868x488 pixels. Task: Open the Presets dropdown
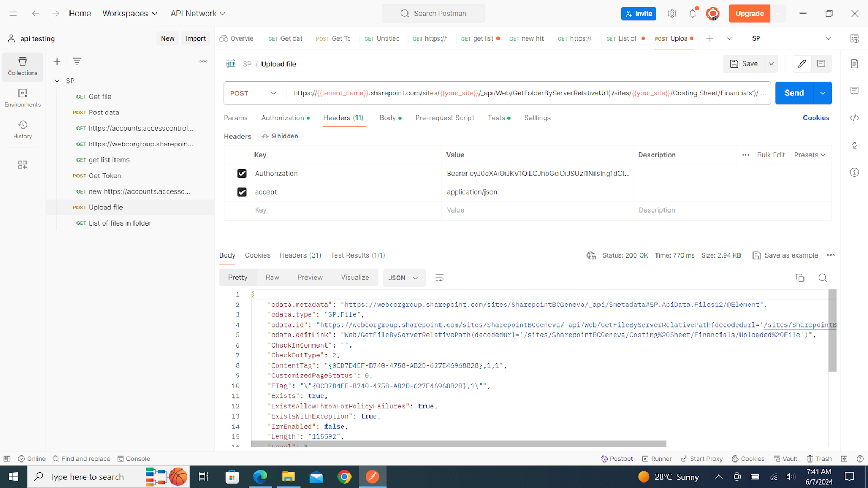click(809, 155)
